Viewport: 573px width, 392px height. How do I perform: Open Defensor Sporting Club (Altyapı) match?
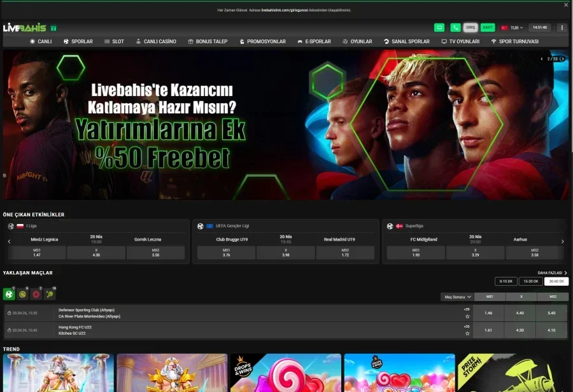point(87,310)
